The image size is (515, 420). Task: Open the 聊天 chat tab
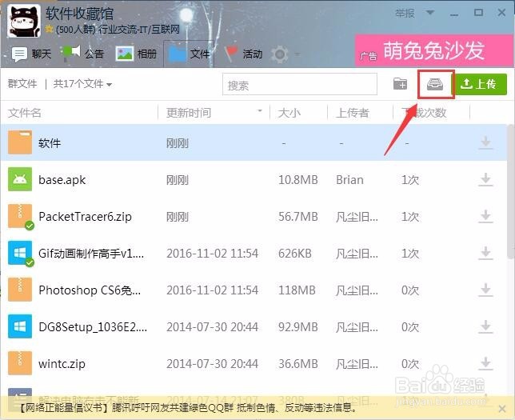click(x=31, y=54)
